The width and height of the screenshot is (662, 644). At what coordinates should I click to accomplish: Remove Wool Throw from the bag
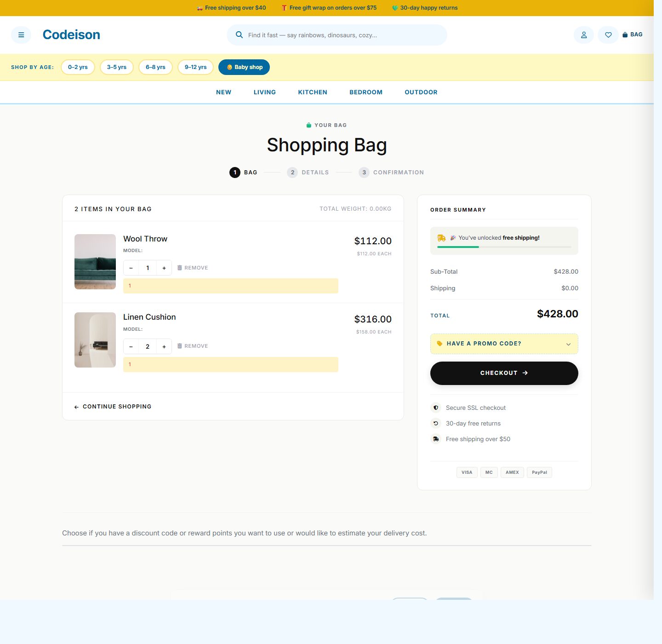193,268
